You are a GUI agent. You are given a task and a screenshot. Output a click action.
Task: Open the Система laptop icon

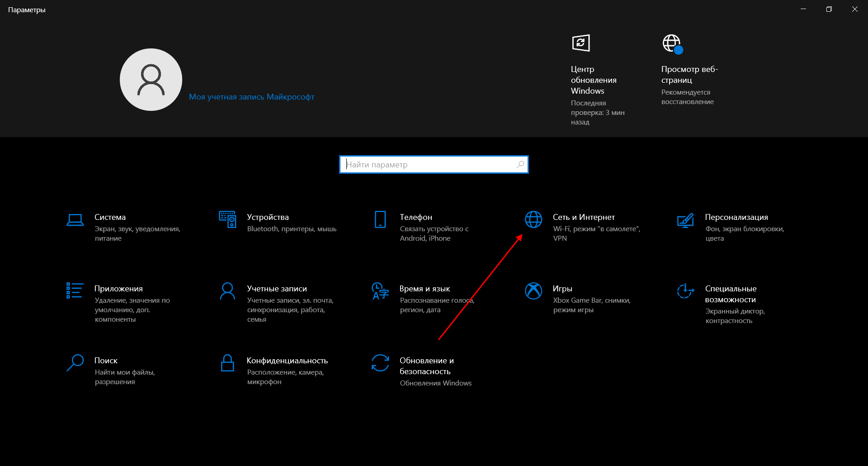click(75, 220)
